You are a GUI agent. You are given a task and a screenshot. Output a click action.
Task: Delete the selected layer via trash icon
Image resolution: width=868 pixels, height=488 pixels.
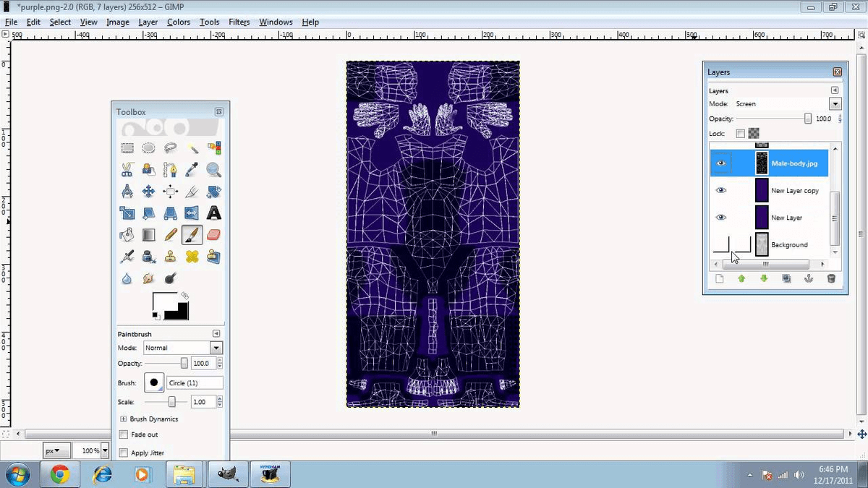(x=830, y=278)
